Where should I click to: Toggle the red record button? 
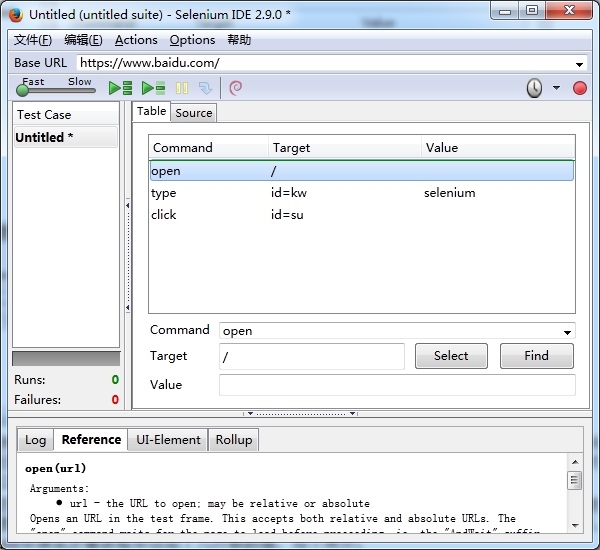click(x=580, y=88)
